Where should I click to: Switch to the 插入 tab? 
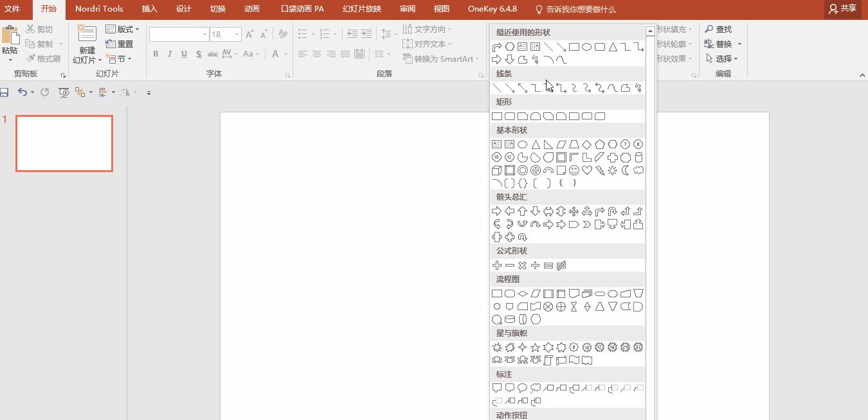click(149, 9)
